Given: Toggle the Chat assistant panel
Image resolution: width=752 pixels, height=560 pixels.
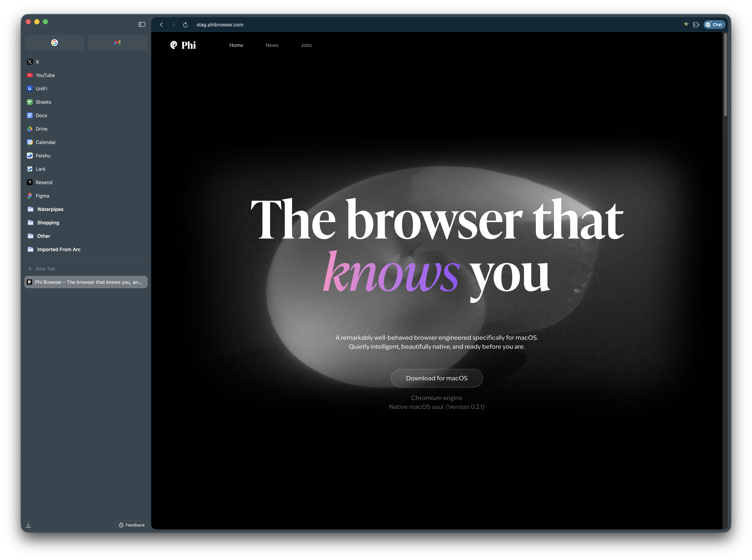Looking at the screenshot, I should click(714, 24).
